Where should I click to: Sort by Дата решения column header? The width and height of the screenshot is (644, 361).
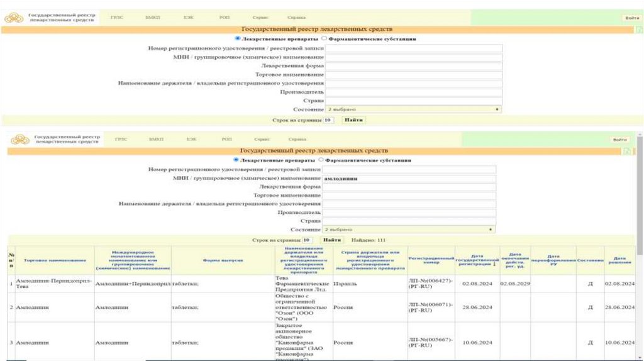[x=619, y=260]
